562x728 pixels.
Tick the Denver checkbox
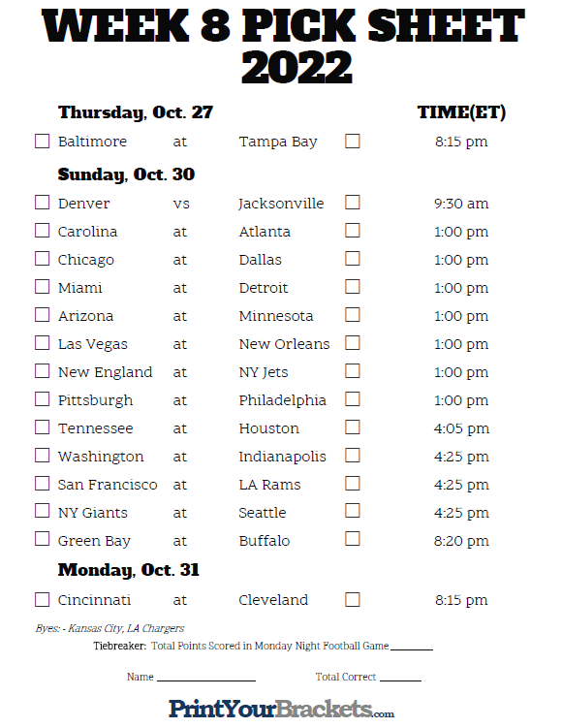(x=43, y=203)
